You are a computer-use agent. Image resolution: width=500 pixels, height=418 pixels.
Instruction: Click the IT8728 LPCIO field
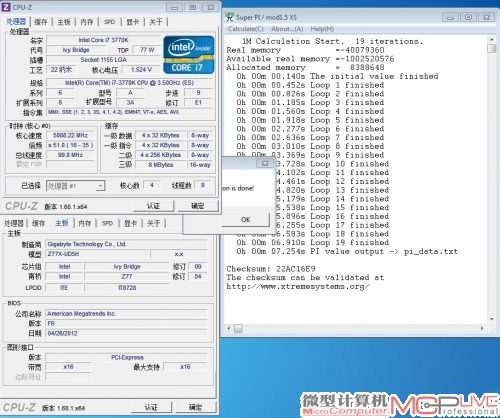coord(127,288)
